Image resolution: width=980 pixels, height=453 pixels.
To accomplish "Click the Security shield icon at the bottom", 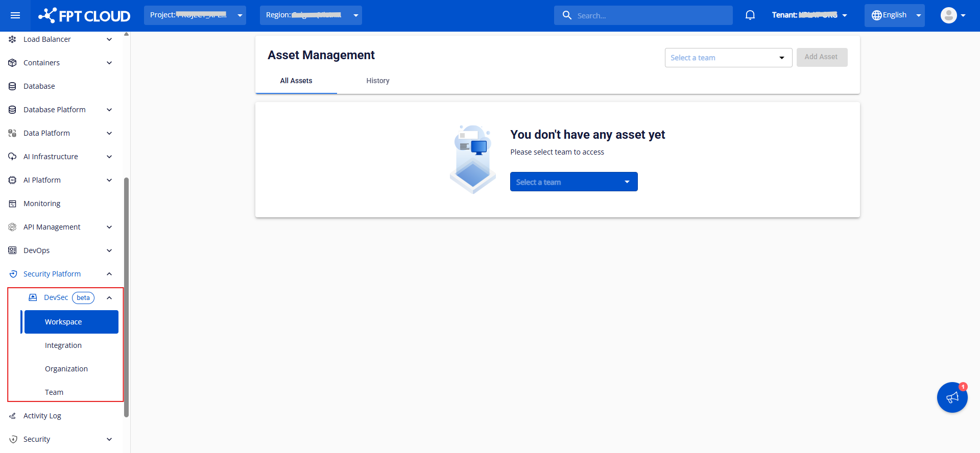I will [13, 439].
